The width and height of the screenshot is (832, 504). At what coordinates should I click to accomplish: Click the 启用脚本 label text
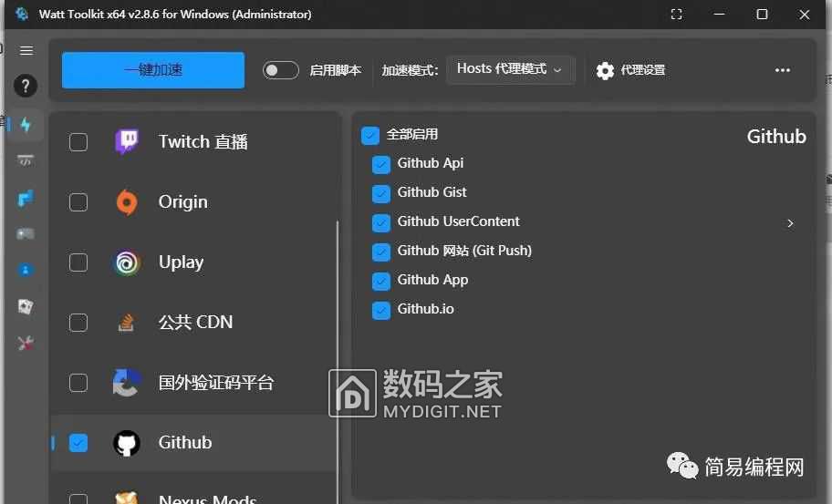coord(336,70)
